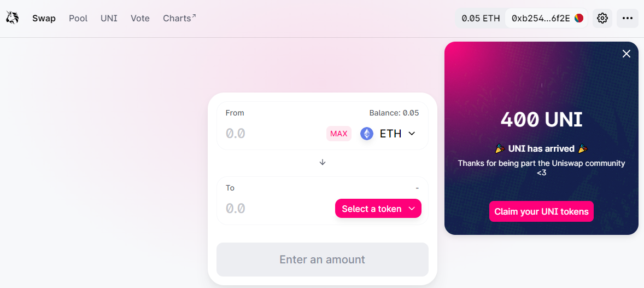Click the Enter an amount button
Image resolution: width=644 pixels, height=288 pixels.
tap(323, 260)
